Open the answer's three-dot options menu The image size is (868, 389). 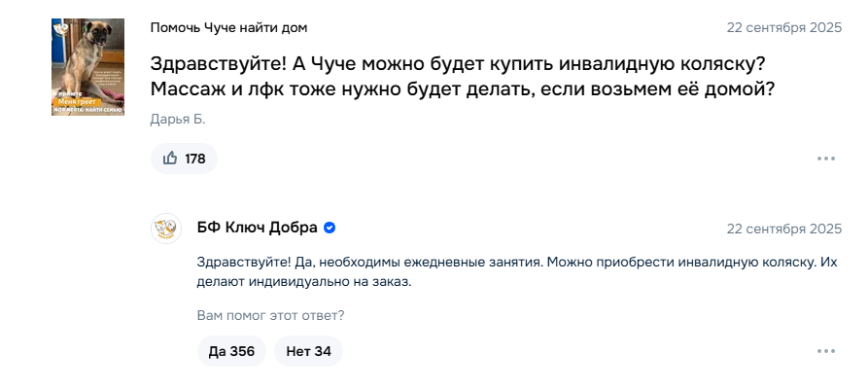point(825,351)
